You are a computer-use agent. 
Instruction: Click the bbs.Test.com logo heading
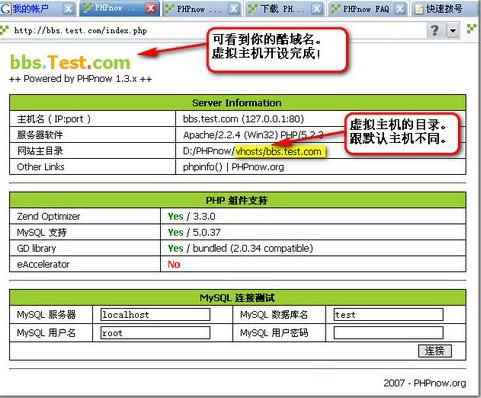(70, 62)
